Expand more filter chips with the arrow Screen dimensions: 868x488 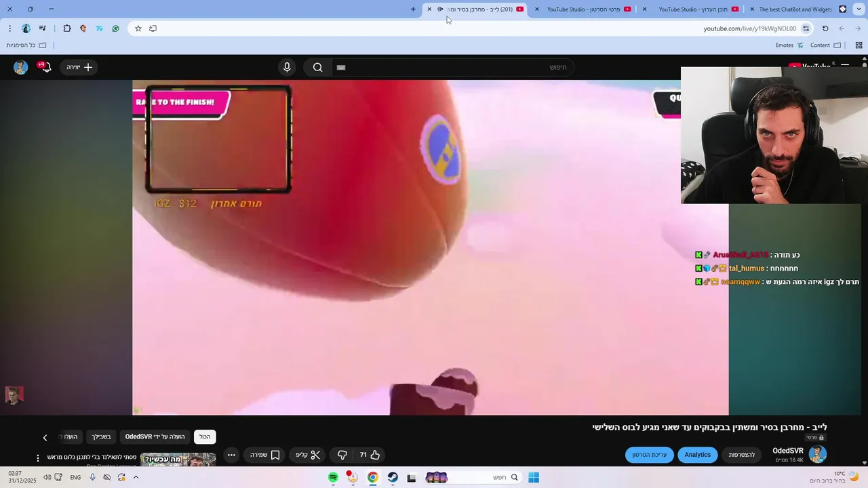[45, 437]
